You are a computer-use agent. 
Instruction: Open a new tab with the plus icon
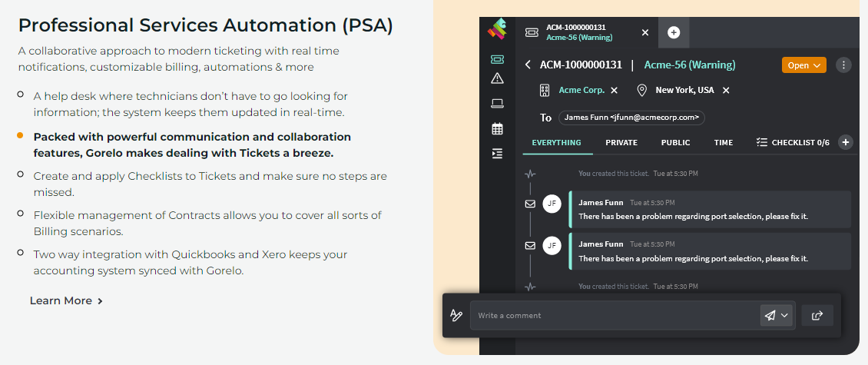[x=674, y=32]
